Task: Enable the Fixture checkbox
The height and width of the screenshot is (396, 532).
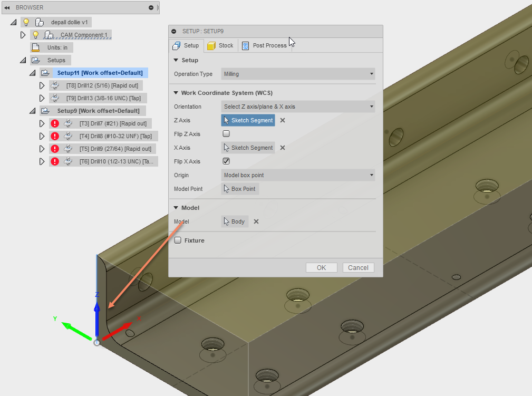Action: (178, 240)
